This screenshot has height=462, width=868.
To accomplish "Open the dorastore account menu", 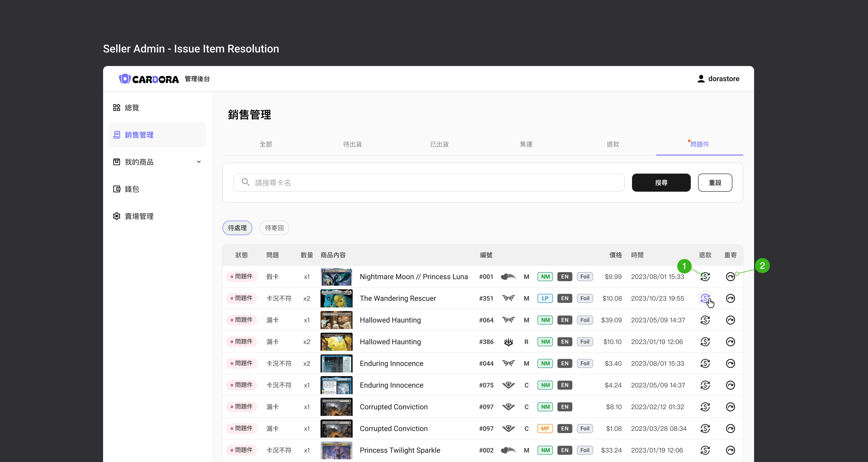I will tap(718, 79).
